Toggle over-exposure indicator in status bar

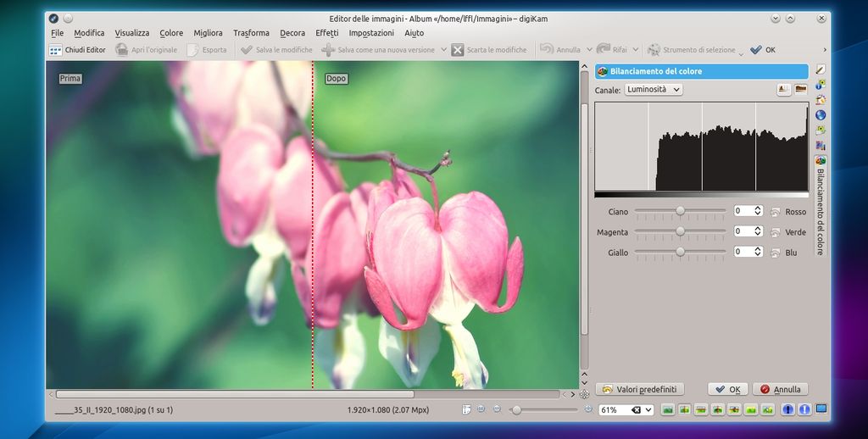tap(804, 409)
